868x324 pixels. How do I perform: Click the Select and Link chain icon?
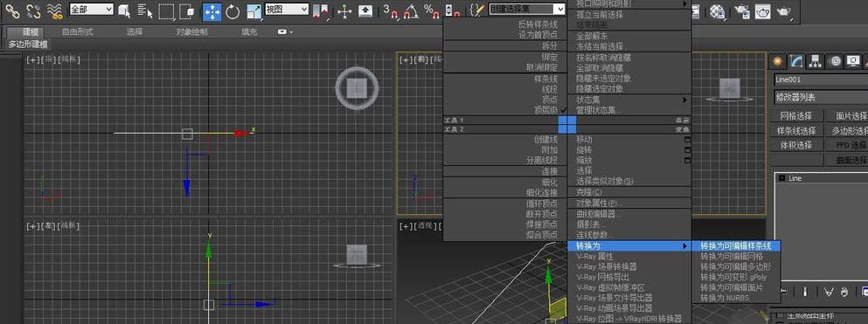[12, 10]
